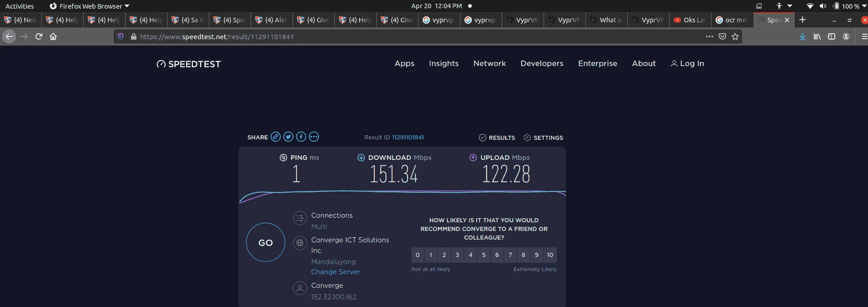The image size is (868, 307).
Task: Open the Enterprise navigation menu
Action: (597, 63)
